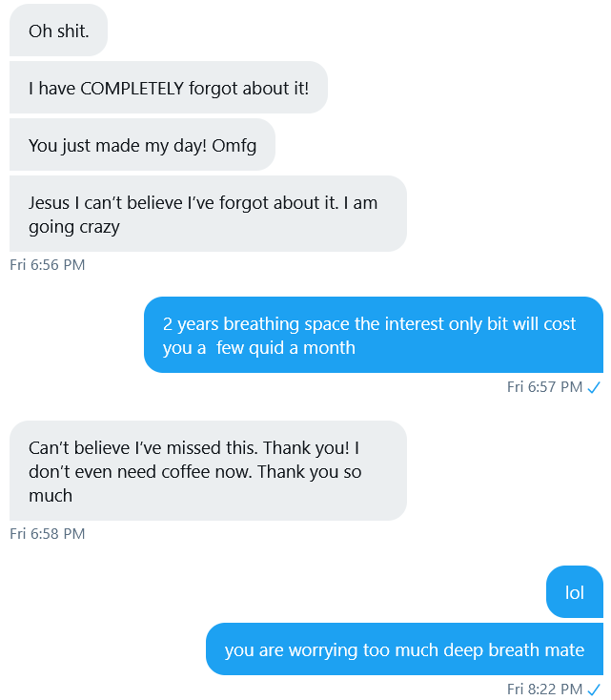Image resolution: width=611 pixels, height=700 pixels.
Task: Click 'few quid a month' text in blue bubble
Action: coord(286,348)
